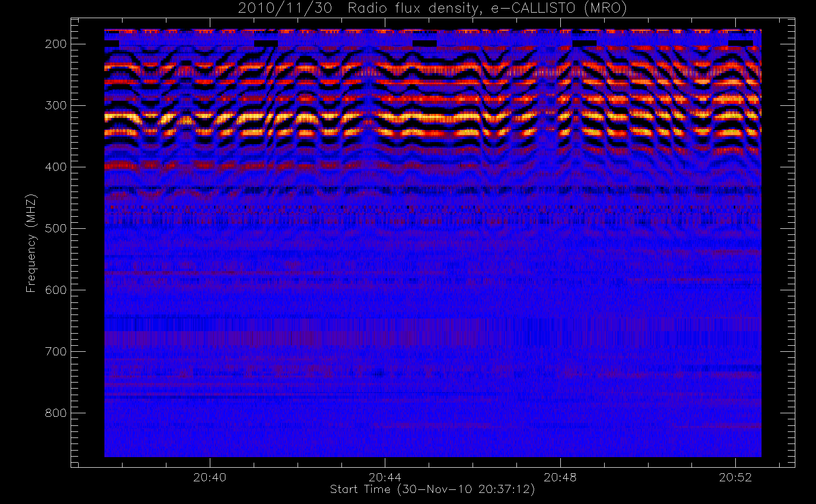Select the 20:52 time tick label

735,477
